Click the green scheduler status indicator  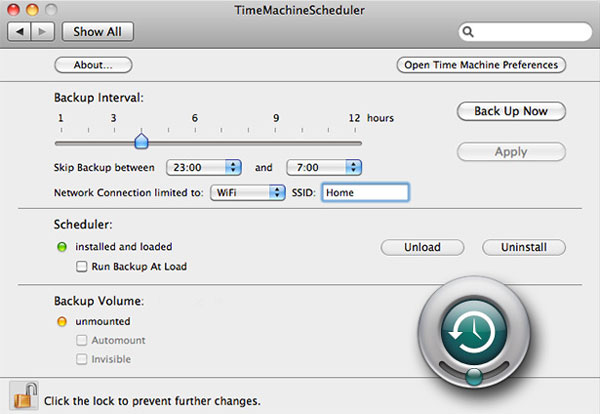coord(62,247)
